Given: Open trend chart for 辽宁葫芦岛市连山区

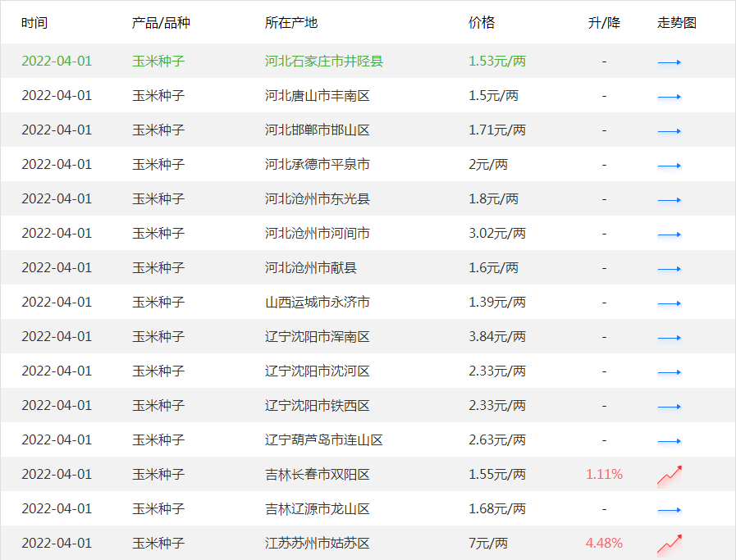Looking at the screenshot, I should [670, 439].
